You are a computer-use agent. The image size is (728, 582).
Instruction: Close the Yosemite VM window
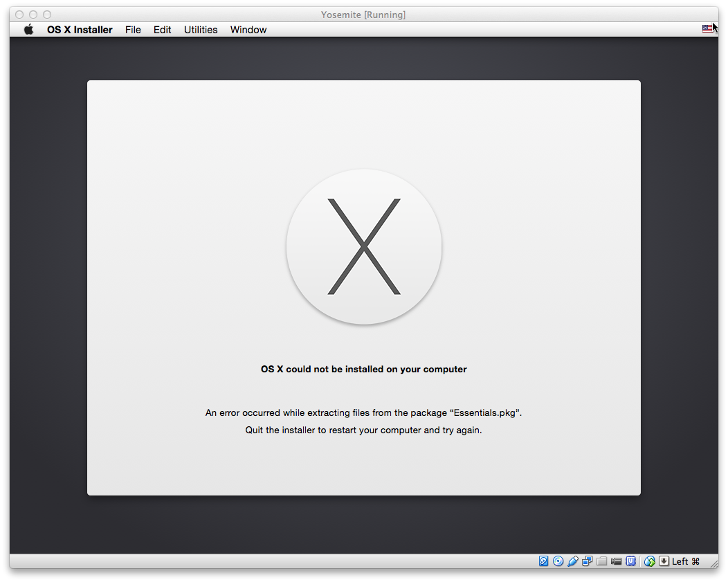coord(19,15)
